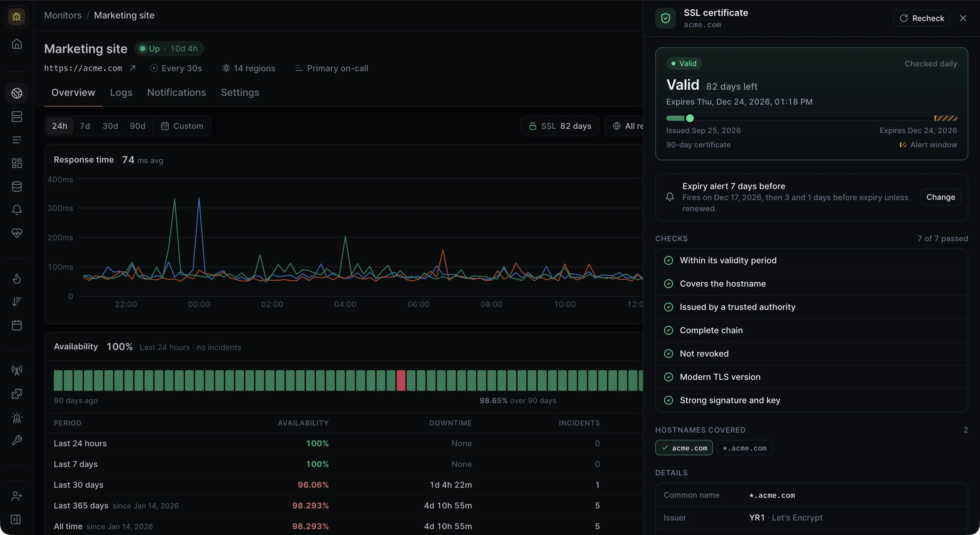Open the database icon in sidebar

pos(17,186)
